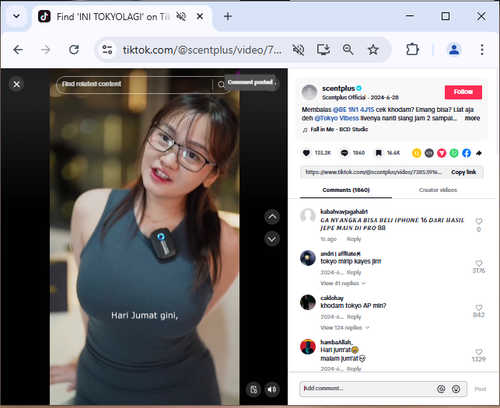Image resolution: width=500 pixels, height=408 pixels.
Task: Install app icon in address bar
Action: pos(323,50)
